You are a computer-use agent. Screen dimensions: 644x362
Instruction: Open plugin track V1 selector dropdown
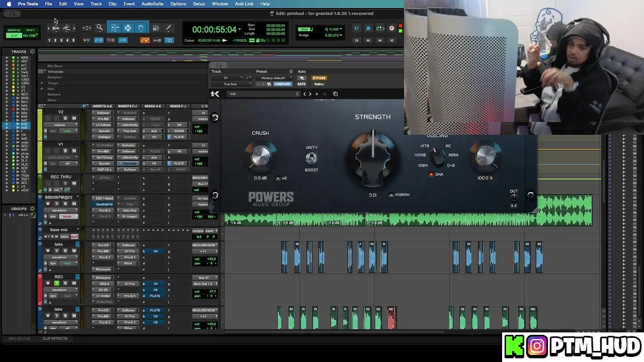click(227, 78)
